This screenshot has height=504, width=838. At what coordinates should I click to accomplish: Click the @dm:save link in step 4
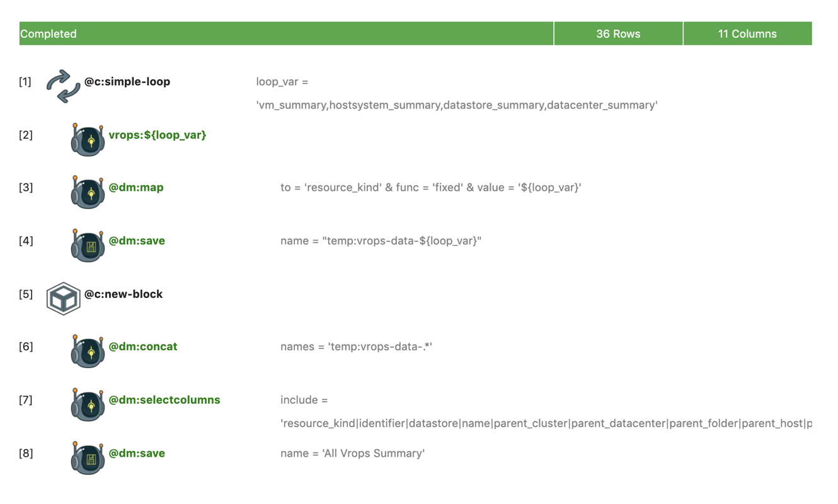point(137,241)
